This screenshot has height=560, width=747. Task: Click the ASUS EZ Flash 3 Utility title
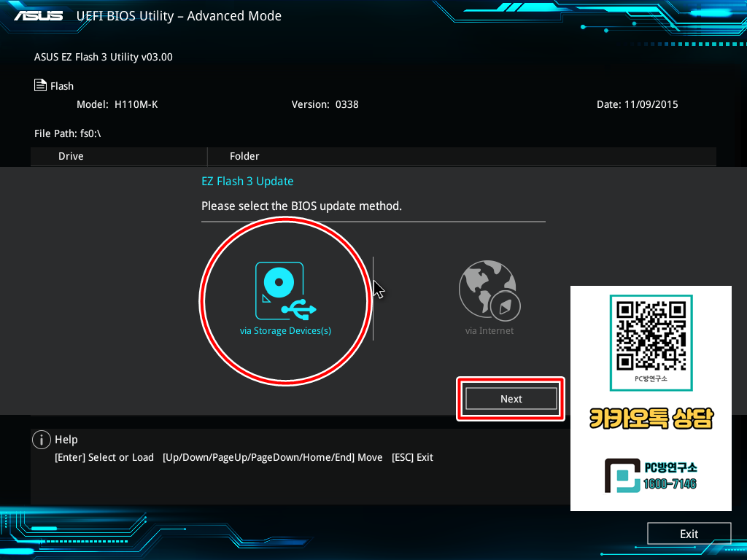104,57
